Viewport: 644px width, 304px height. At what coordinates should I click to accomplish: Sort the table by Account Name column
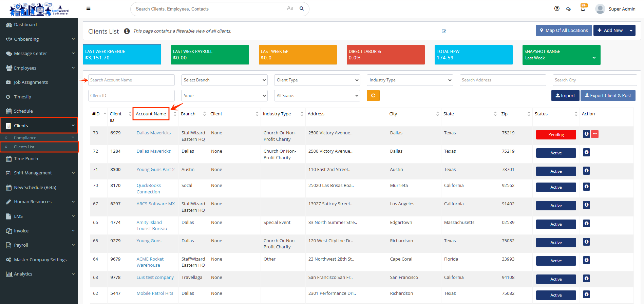151,114
